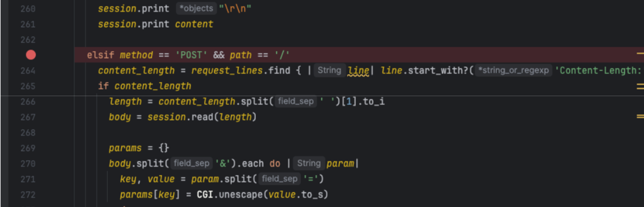The image size is (644, 207).
Task: Click field_sep hint before '=' string
Action: coord(280,179)
